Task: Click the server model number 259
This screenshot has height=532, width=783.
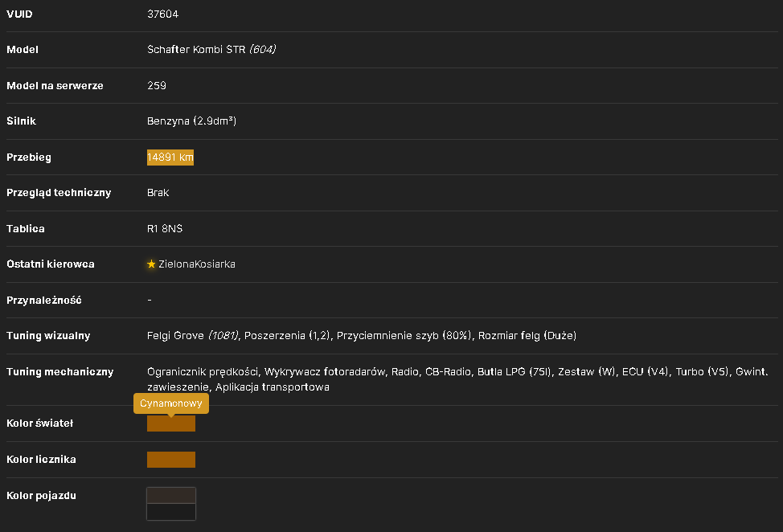Action: [x=157, y=85]
